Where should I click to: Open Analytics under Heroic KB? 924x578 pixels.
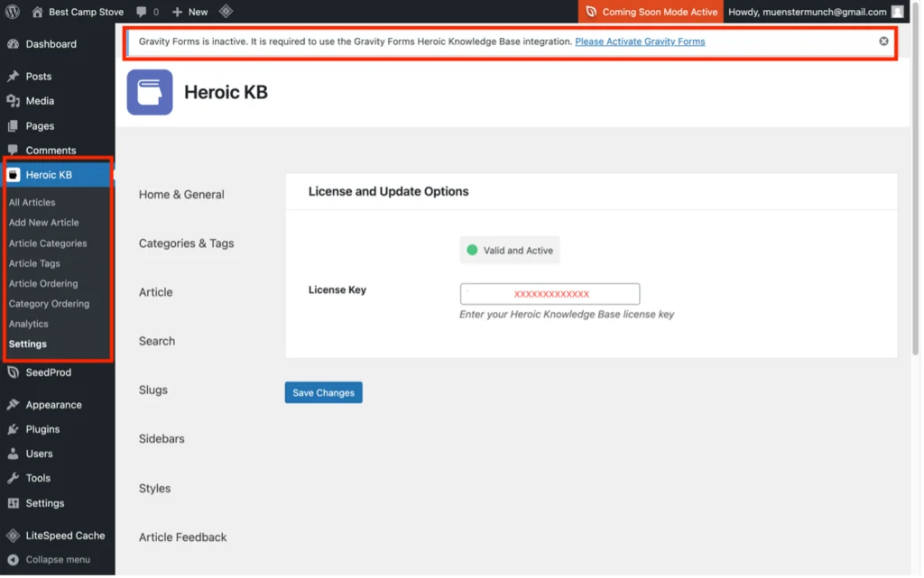pos(28,324)
